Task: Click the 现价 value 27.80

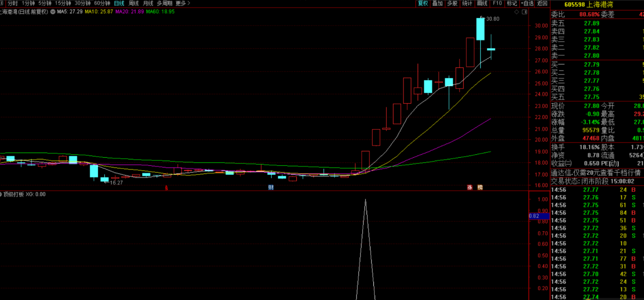Action: pyautogui.click(x=592, y=106)
